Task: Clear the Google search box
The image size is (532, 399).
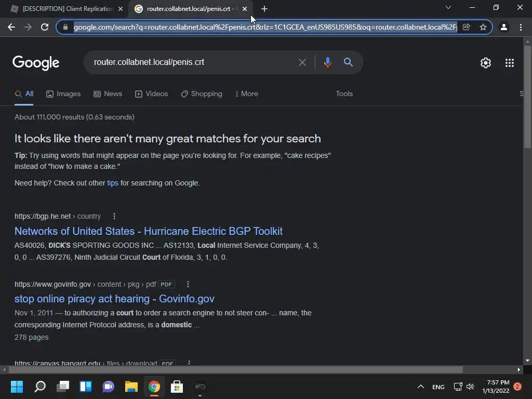Action: tap(302, 62)
